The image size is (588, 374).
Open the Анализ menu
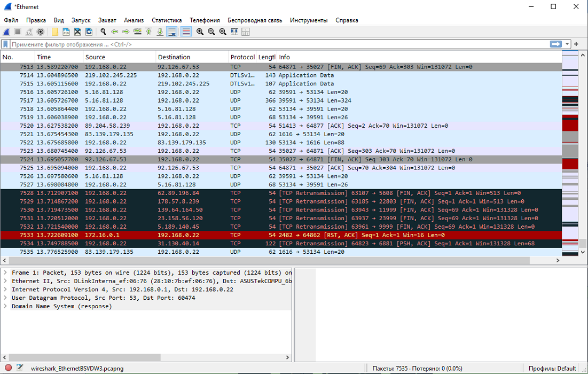click(134, 20)
